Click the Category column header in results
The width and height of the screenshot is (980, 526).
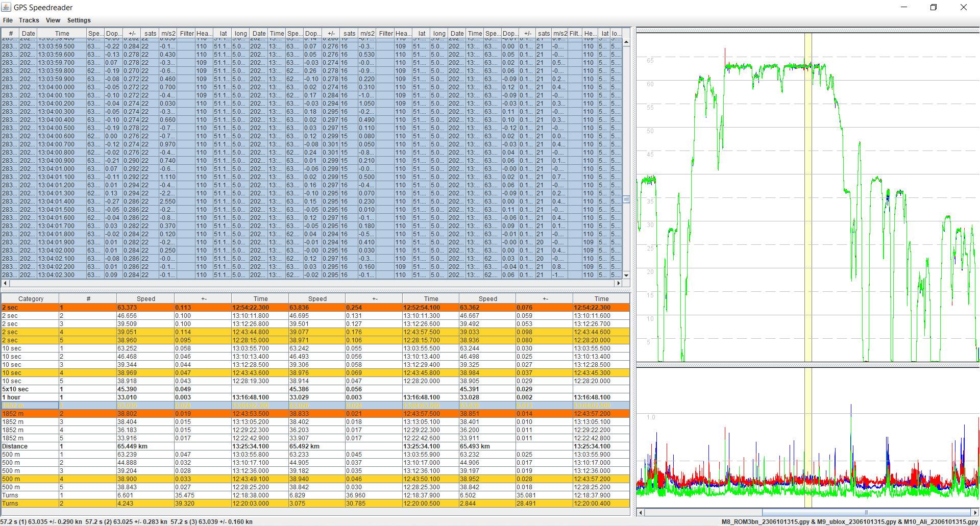tap(31, 299)
